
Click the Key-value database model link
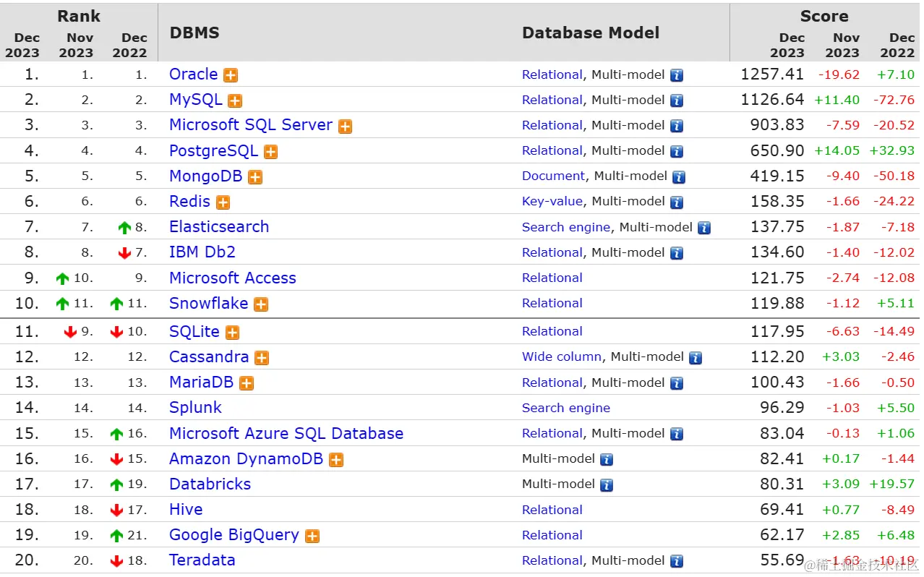pyautogui.click(x=552, y=201)
